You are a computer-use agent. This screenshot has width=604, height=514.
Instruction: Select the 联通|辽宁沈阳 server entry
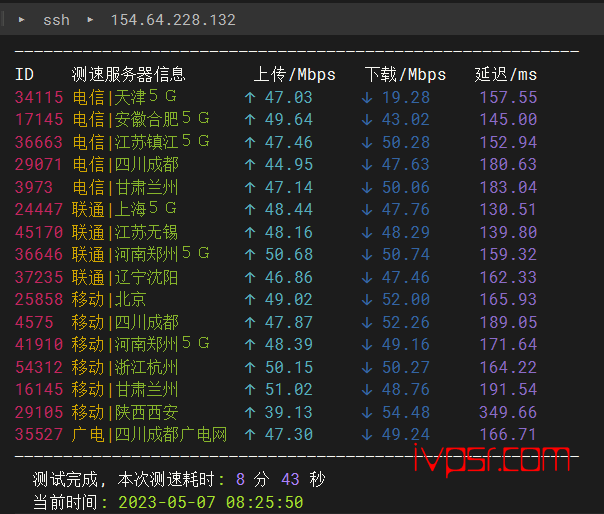point(125,277)
